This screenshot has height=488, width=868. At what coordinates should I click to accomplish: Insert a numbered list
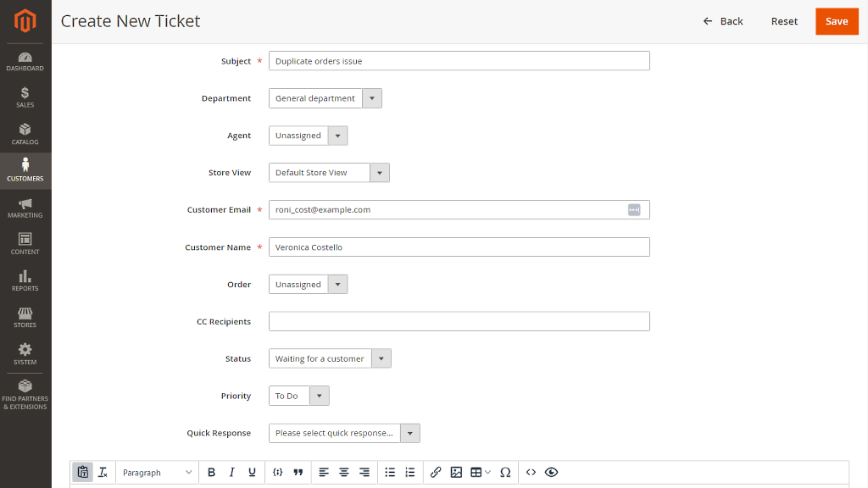[410, 472]
